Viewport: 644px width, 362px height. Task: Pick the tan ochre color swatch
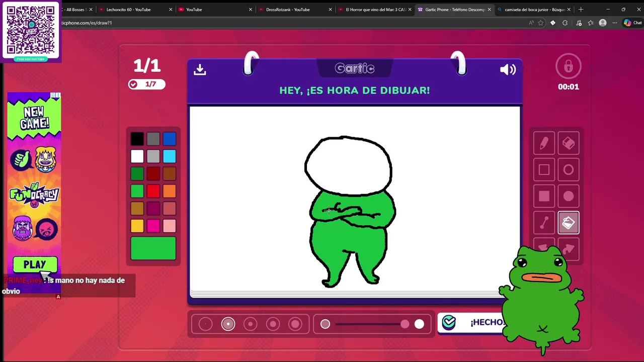(x=137, y=209)
